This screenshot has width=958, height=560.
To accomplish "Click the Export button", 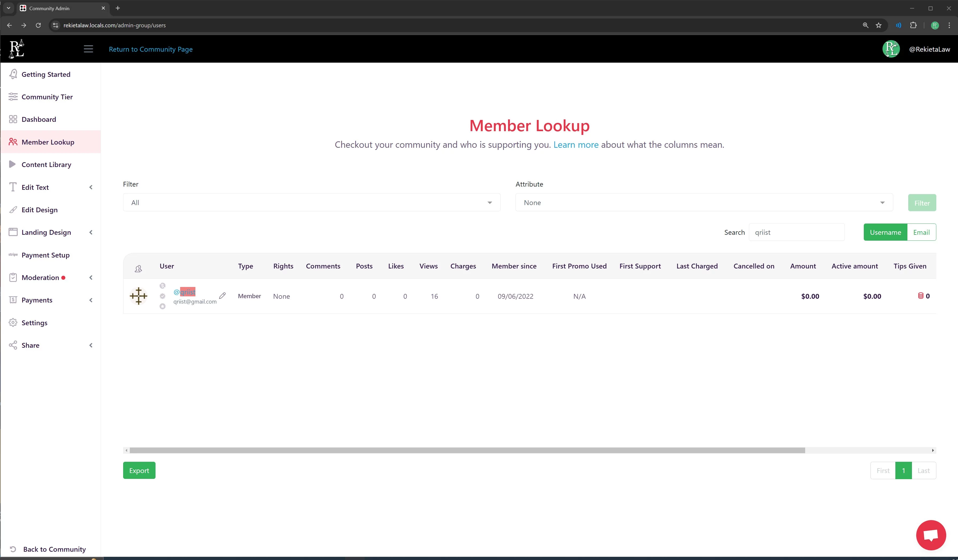I will click(x=139, y=470).
